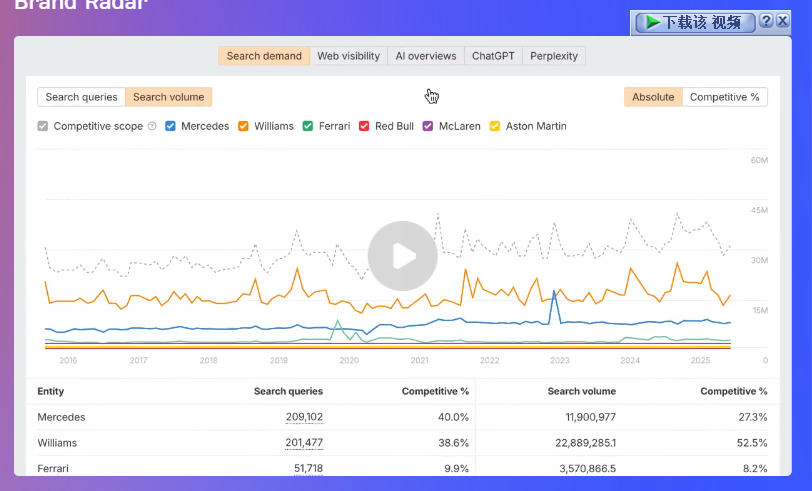Image resolution: width=812 pixels, height=491 pixels.
Task: Close the download video bar
Action: [782, 21]
